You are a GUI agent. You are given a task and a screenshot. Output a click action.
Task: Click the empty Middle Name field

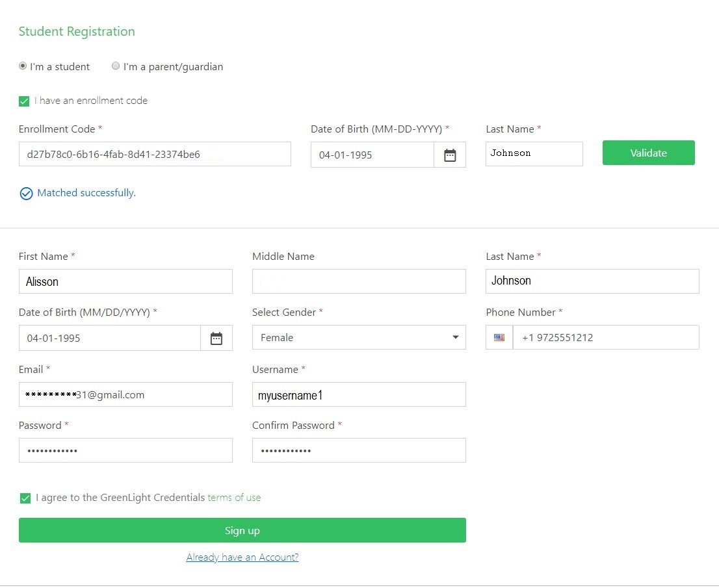359,281
